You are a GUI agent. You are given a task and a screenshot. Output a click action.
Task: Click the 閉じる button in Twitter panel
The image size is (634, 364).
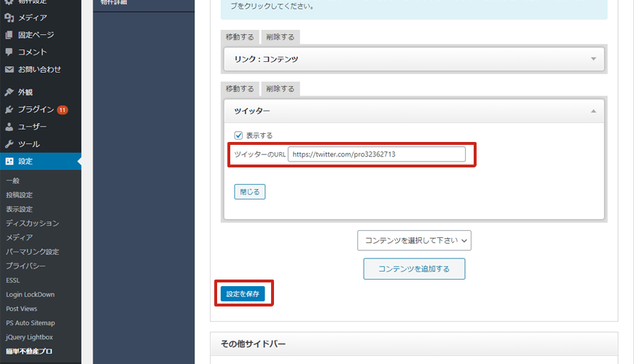tap(249, 192)
